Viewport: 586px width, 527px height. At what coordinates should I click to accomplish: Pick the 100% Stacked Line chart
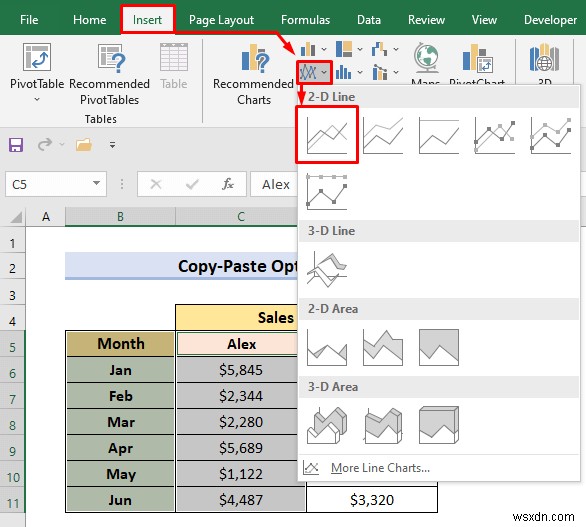click(439, 135)
